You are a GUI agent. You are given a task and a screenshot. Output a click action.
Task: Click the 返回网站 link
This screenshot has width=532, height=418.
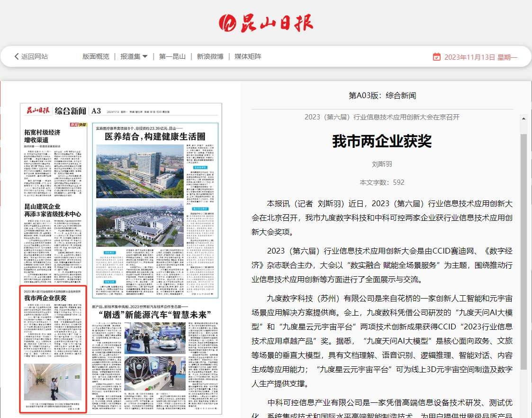tap(35, 56)
